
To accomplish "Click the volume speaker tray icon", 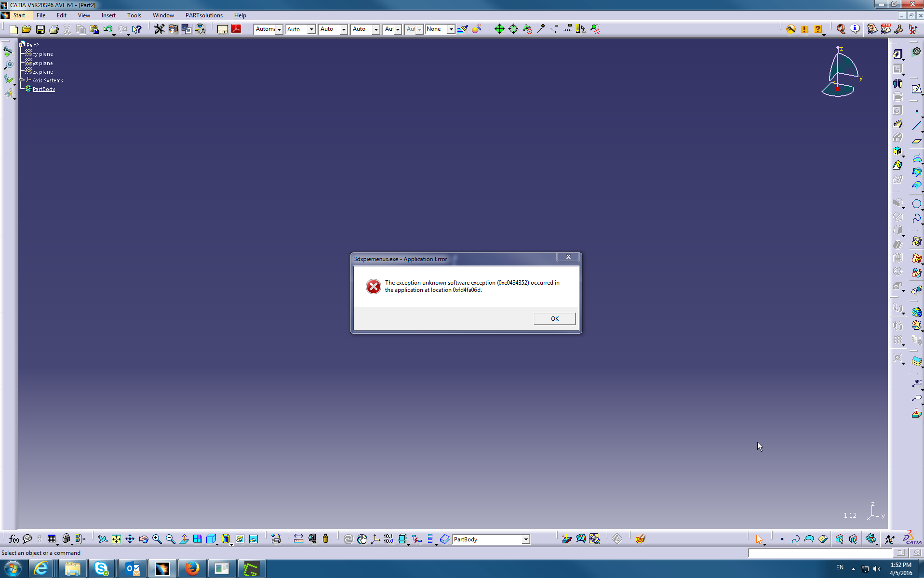I will 877,569.
